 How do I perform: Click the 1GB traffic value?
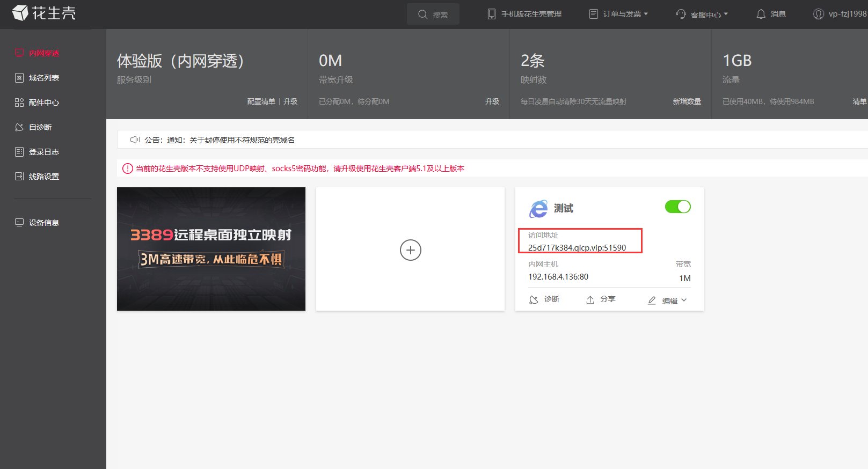(737, 61)
